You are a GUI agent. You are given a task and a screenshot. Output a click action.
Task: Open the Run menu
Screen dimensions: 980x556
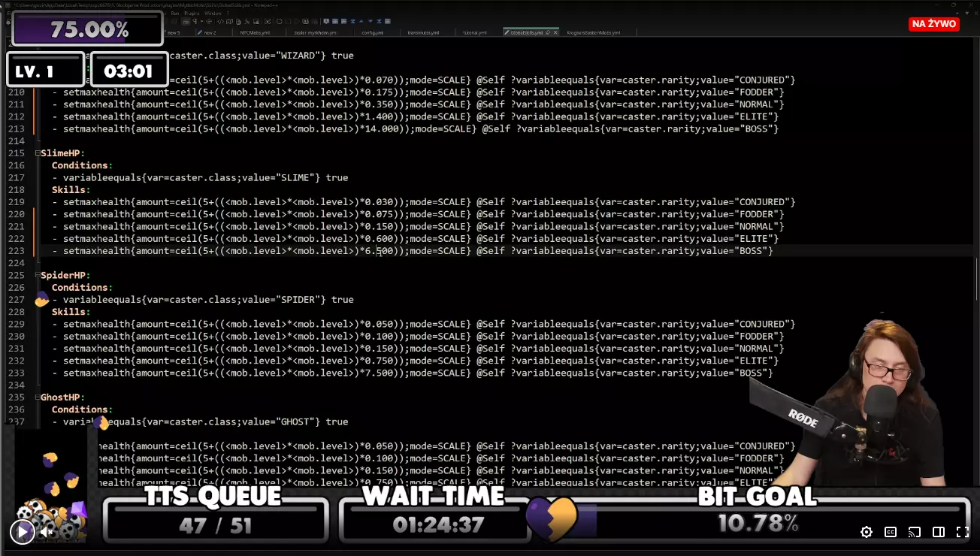(x=174, y=14)
